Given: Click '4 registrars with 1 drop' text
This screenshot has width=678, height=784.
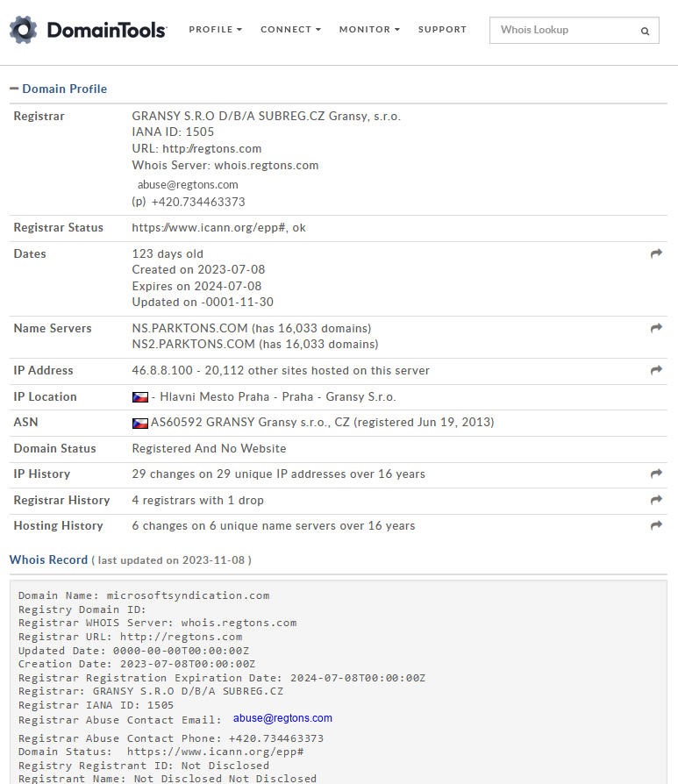Looking at the screenshot, I should (x=197, y=500).
